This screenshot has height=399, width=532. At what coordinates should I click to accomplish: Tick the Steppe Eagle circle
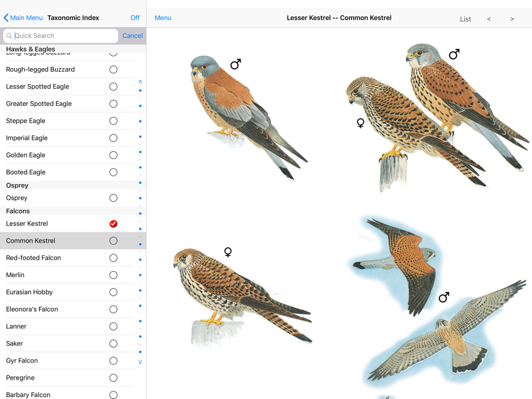click(x=113, y=121)
